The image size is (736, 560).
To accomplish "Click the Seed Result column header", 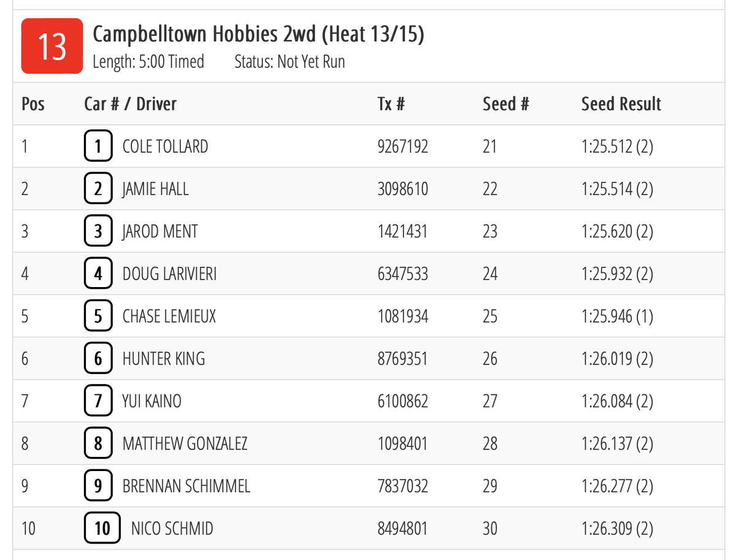I will pyautogui.click(x=621, y=104).
